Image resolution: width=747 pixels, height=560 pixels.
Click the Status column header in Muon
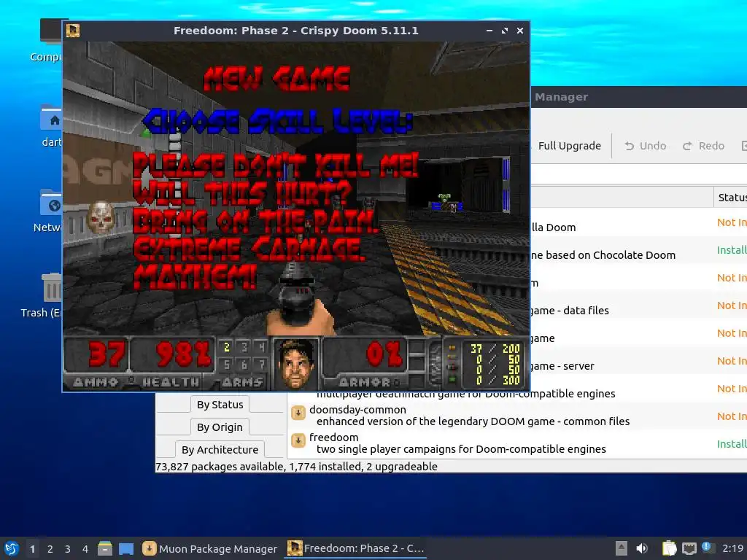tap(730, 197)
